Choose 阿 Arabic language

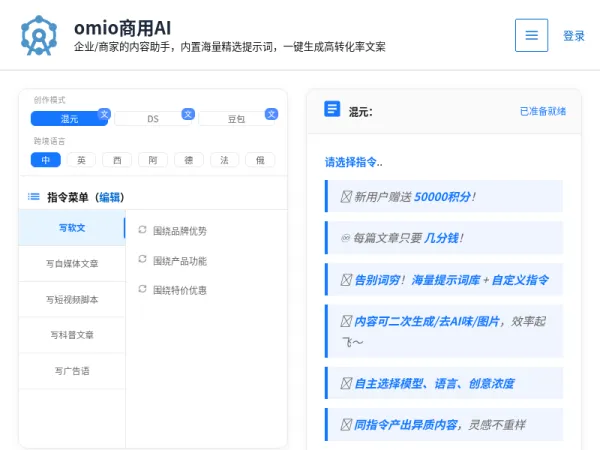tap(153, 160)
